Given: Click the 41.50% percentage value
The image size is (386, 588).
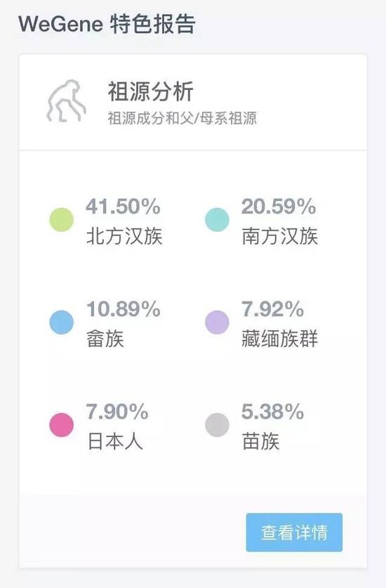Looking at the screenshot, I should [x=124, y=207].
